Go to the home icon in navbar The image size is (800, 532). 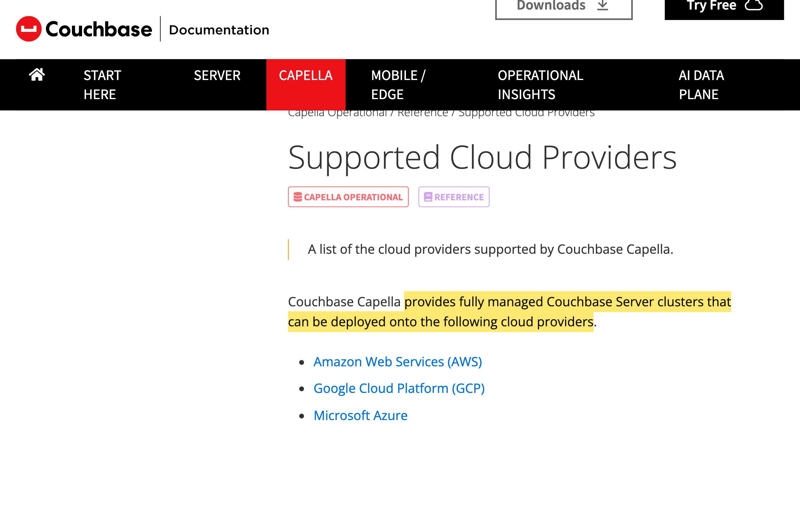37,74
